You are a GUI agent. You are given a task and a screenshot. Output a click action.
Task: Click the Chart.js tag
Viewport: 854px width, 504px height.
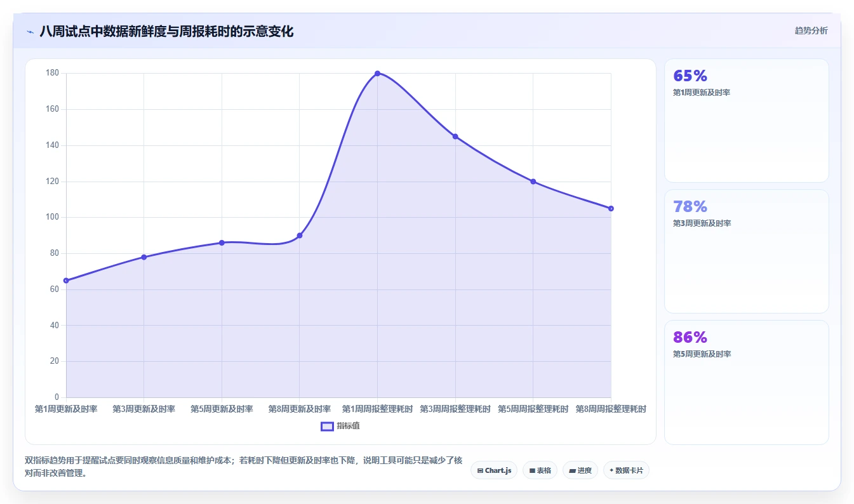pos(494,470)
